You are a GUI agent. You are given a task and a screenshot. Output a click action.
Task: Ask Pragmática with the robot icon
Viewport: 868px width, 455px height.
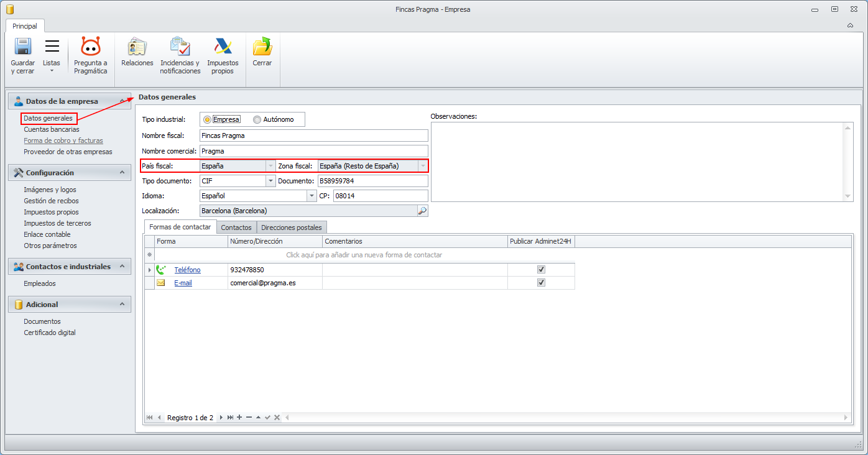[91, 47]
